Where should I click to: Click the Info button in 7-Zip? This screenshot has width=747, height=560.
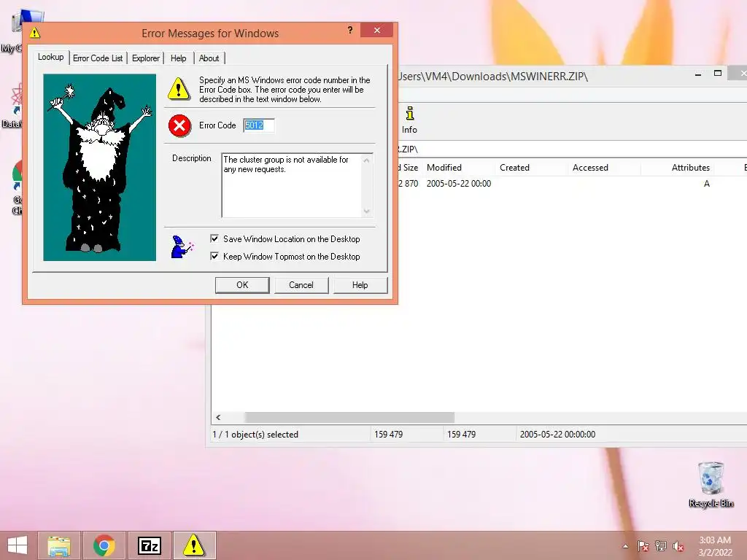click(409, 120)
